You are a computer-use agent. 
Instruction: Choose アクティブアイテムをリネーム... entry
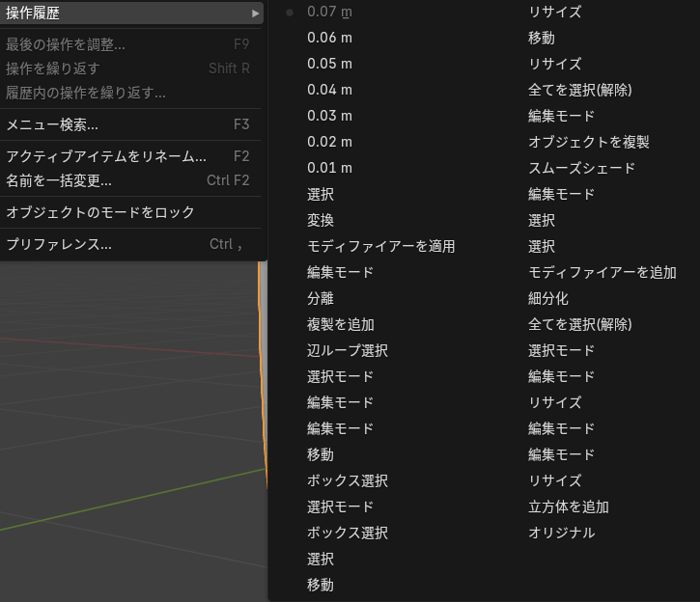click(106, 156)
